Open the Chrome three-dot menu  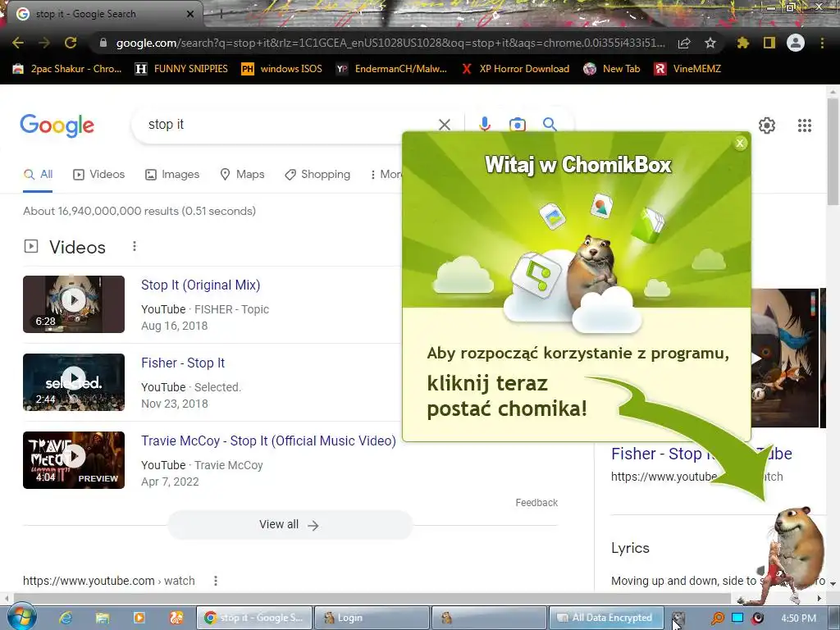click(x=822, y=43)
